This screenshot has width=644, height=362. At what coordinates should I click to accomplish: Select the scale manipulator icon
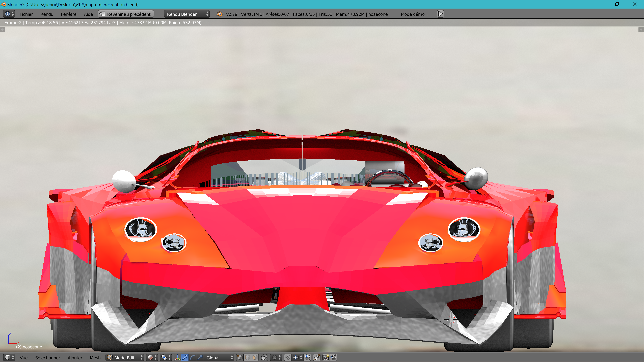pyautogui.click(x=200, y=357)
